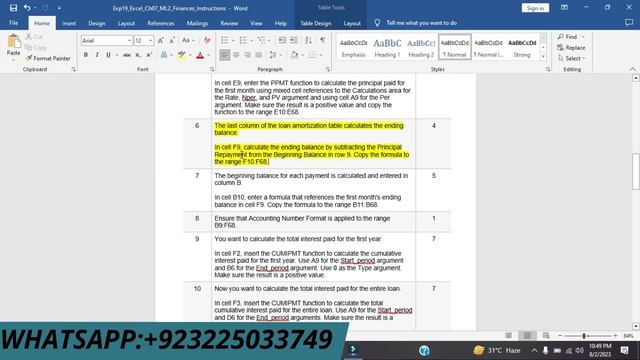Open the Comments pane icon
This screenshot has width=640, height=360.
tap(629, 23)
